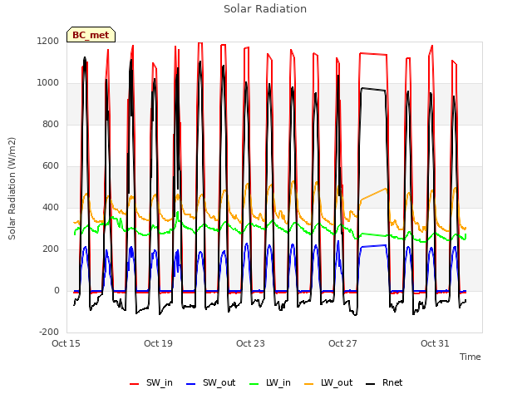Click the 200 y-axis tick label
Image resolution: width=532 pixels, height=399 pixels.
click(51, 249)
